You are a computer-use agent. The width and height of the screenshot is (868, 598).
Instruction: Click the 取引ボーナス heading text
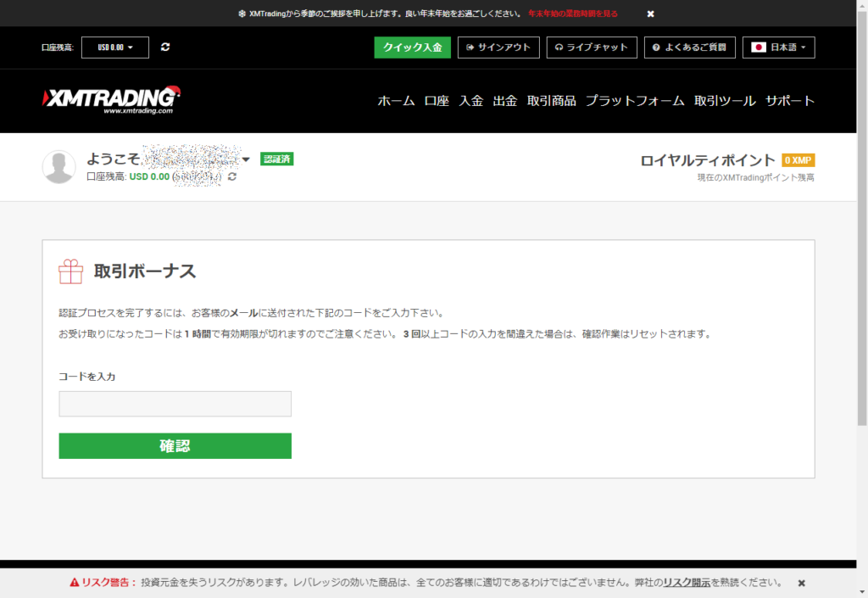(145, 271)
